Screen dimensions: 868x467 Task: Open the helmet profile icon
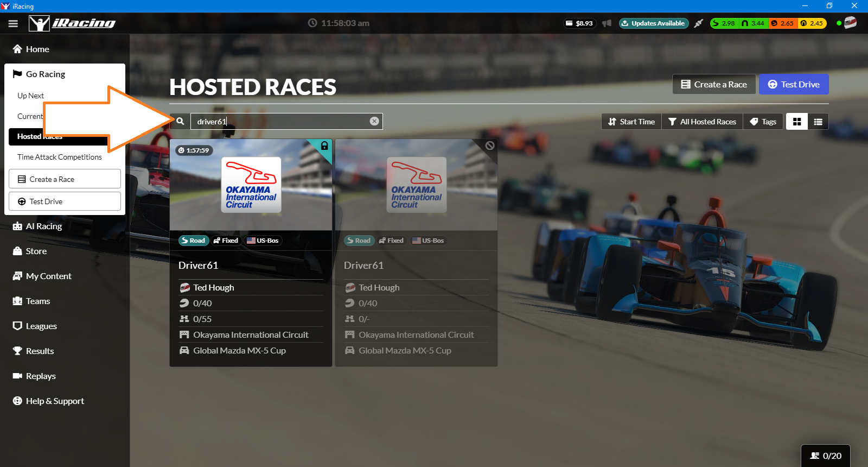[850, 23]
